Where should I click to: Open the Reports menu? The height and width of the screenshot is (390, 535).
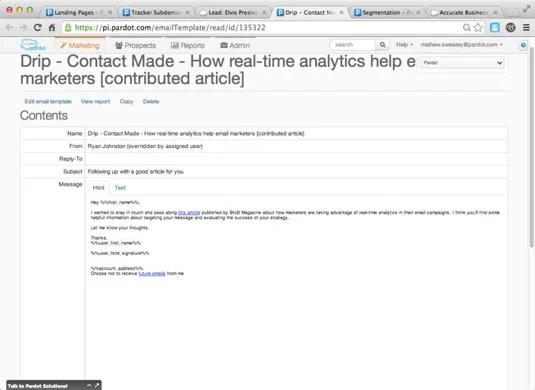point(188,45)
